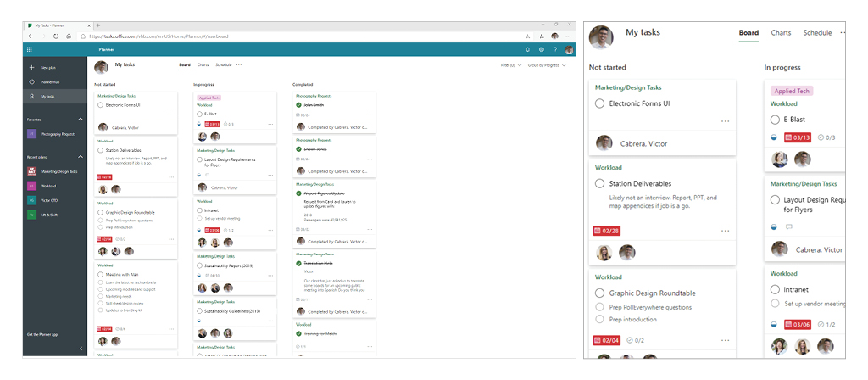This screenshot has width=868, height=380.
Task: Mark Station Deliverables complete in enlarged view
Action: tap(599, 183)
